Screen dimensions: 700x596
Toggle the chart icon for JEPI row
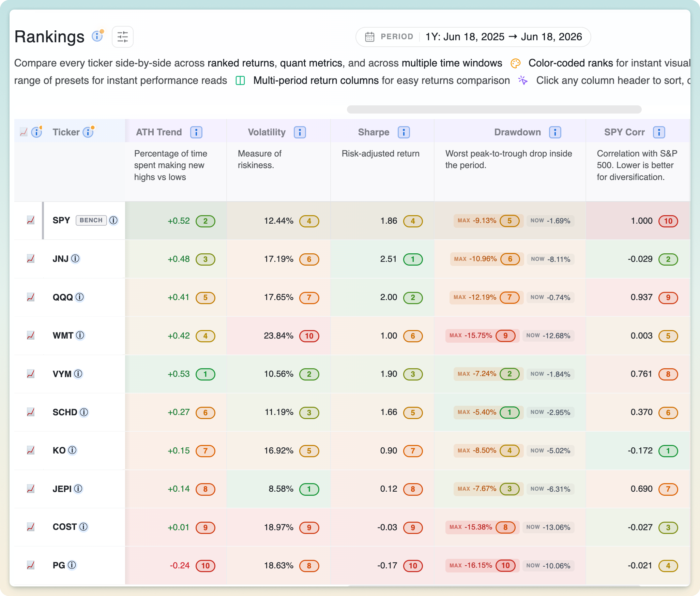point(31,489)
